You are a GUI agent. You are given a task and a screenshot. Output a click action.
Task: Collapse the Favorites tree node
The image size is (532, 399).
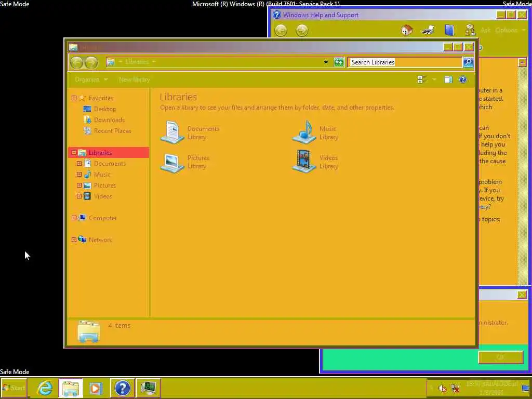pyautogui.click(x=74, y=98)
